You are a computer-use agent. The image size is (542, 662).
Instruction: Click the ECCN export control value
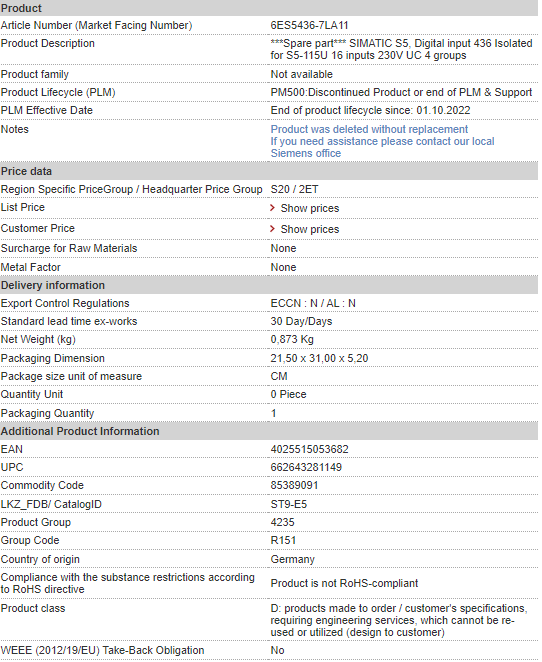coord(313,303)
